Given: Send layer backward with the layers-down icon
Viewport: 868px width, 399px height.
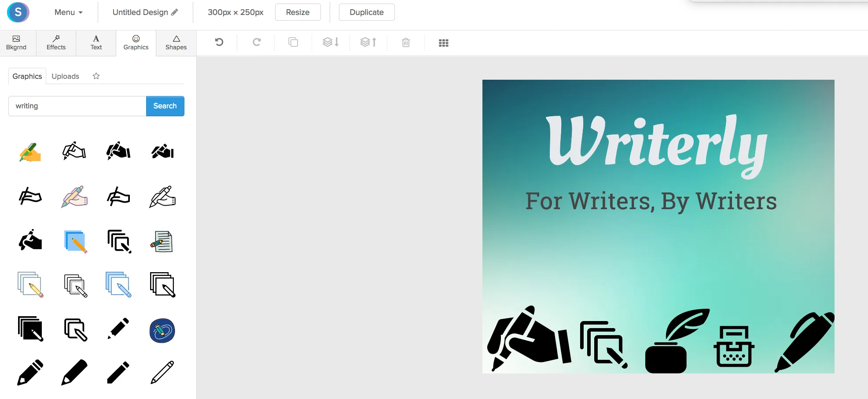Looking at the screenshot, I should [x=331, y=42].
